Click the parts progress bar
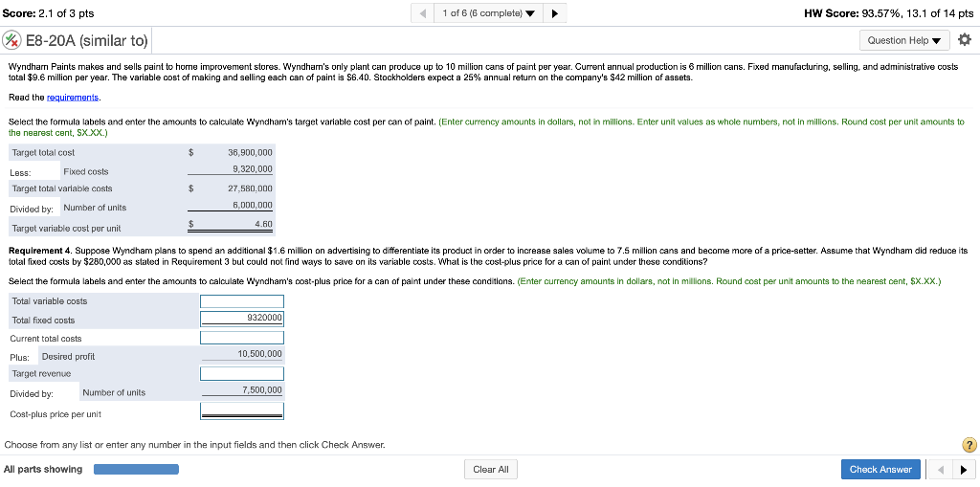Image resolution: width=980 pixels, height=487 pixels. (x=136, y=470)
